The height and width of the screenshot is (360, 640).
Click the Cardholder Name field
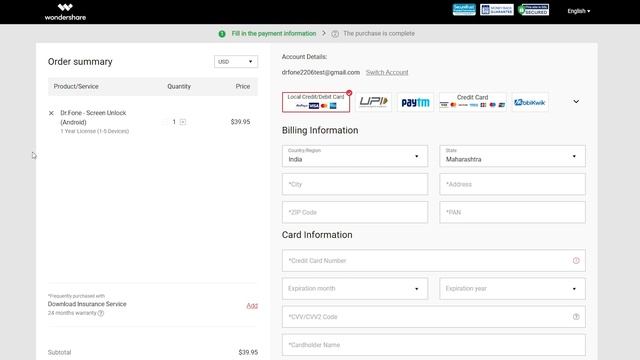click(433, 345)
